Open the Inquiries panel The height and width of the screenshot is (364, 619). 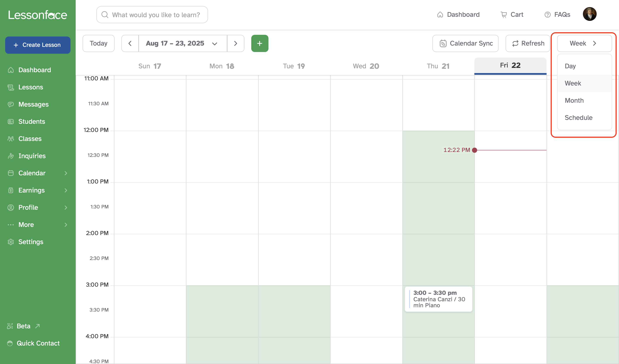[x=32, y=156]
